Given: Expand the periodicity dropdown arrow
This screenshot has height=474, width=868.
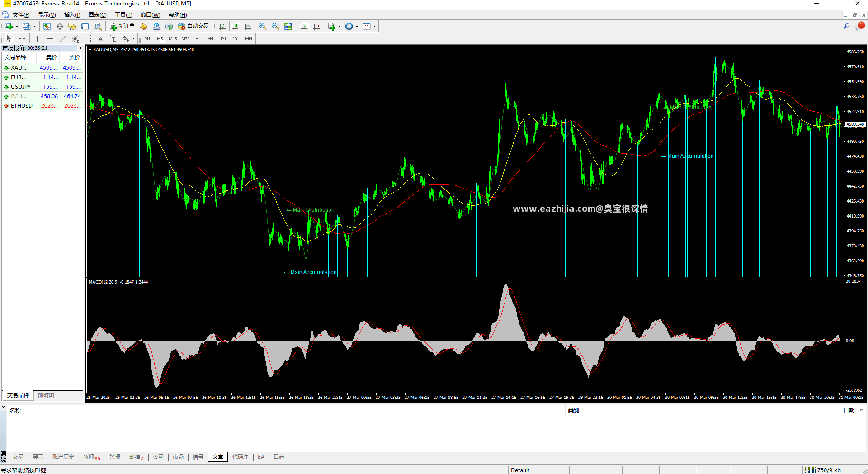Looking at the screenshot, I should pos(357,27).
